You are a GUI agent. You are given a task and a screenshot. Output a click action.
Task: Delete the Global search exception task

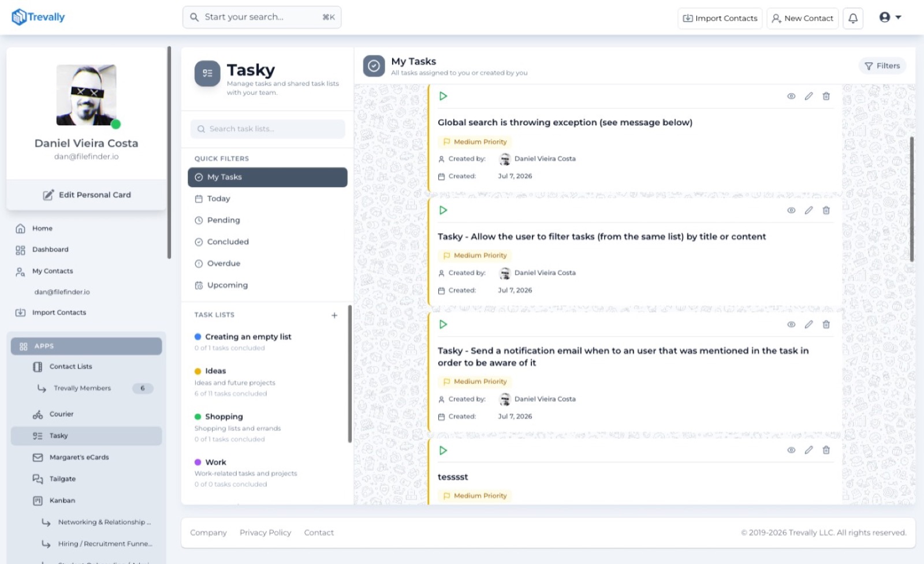826,96
